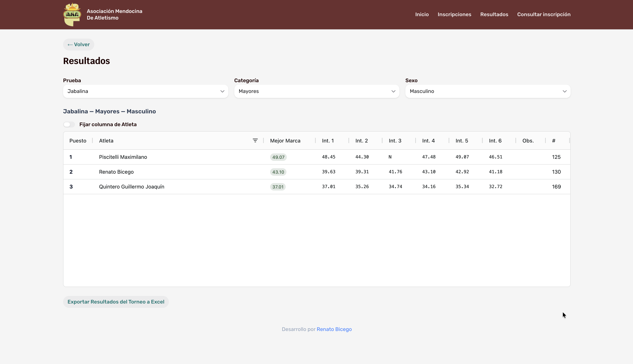Click the 39.63 attempt value
Screen dimensions: 633x364
click(x=329, y=172)
